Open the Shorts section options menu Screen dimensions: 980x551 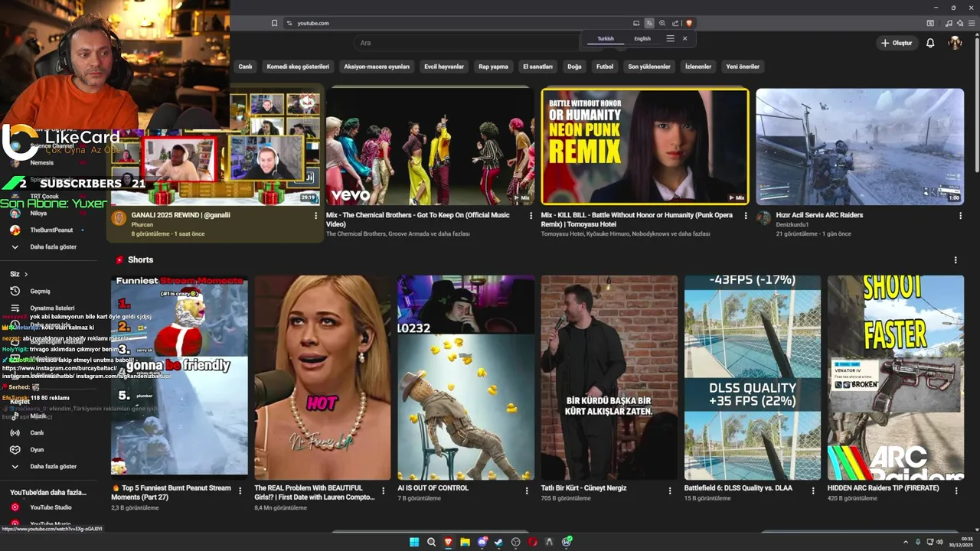pyautogui.click(x=955, y=260)
